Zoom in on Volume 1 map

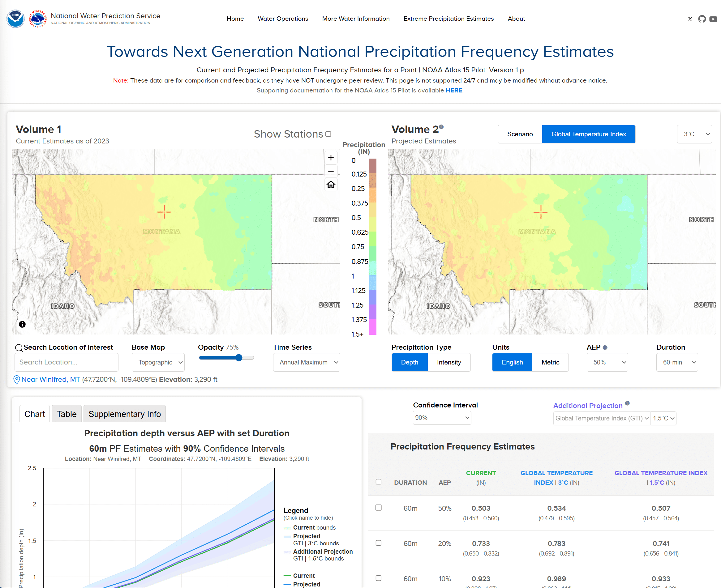pyautogui.click(x=331, y=158)
